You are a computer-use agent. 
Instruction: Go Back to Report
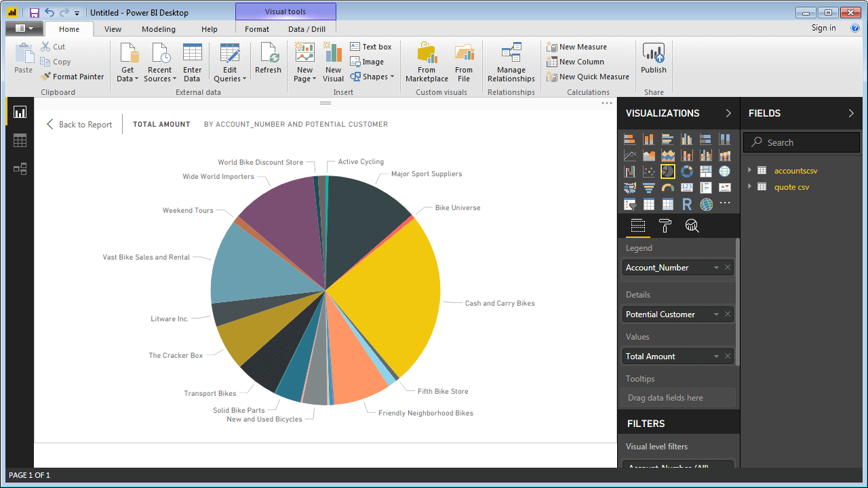79,125
